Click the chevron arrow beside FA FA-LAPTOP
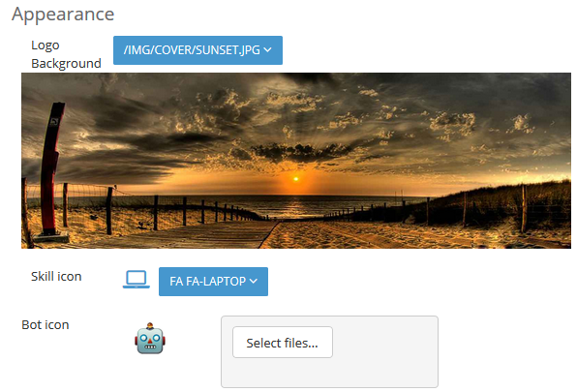Image resolution: width=577 pixels, height=392 pixels. pos(254,282)
